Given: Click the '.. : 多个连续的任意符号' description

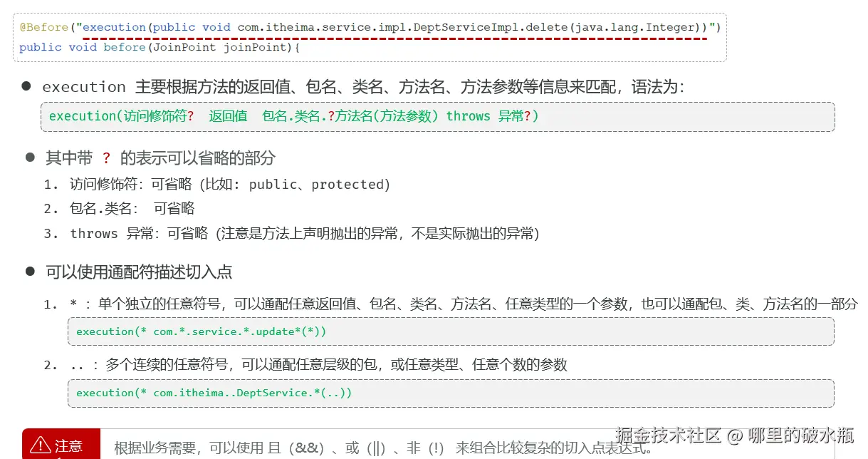Looking at the screenshot, I should pyautogui.click(x=318, y=365).
